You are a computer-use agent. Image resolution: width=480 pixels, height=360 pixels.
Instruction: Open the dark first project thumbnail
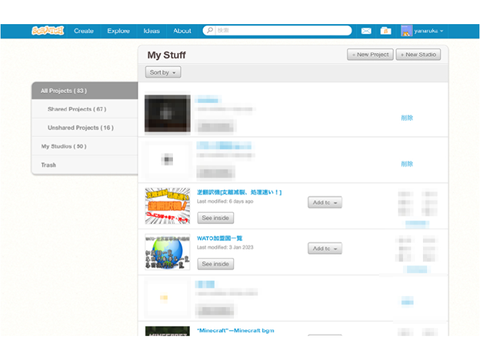167,113
